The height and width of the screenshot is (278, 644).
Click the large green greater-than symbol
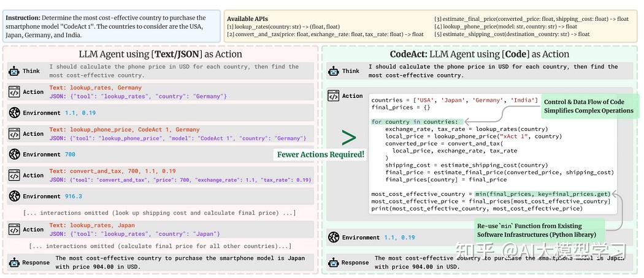pyautogui.click(x=348, y=137)
